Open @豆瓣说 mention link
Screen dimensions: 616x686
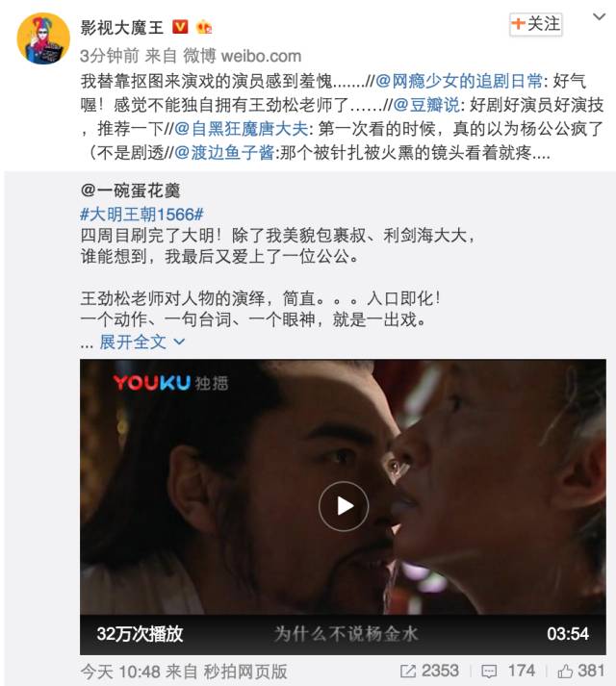pos(426,105)
